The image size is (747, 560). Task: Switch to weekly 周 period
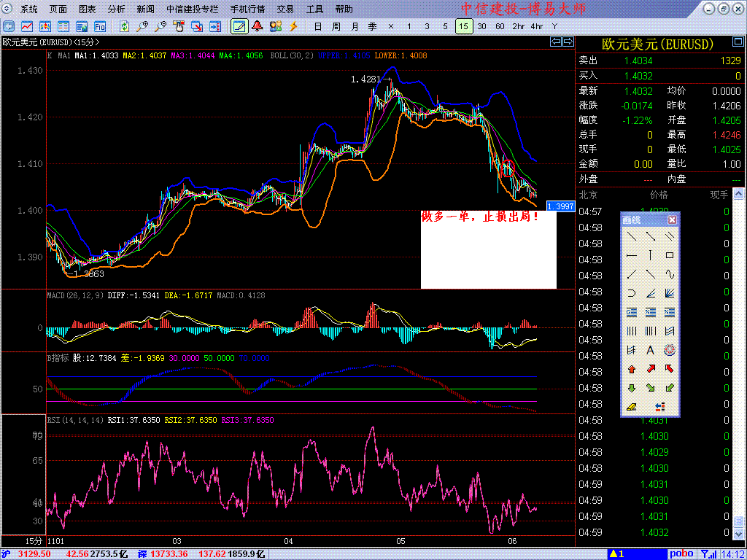pyautogui.click(x=336, y=26)
